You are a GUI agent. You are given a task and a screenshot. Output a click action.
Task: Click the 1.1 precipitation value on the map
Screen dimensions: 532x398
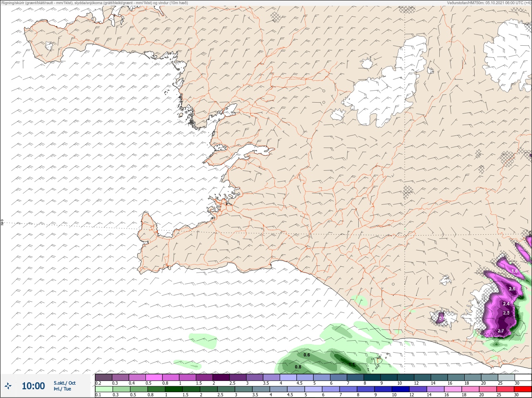point(352,365)
